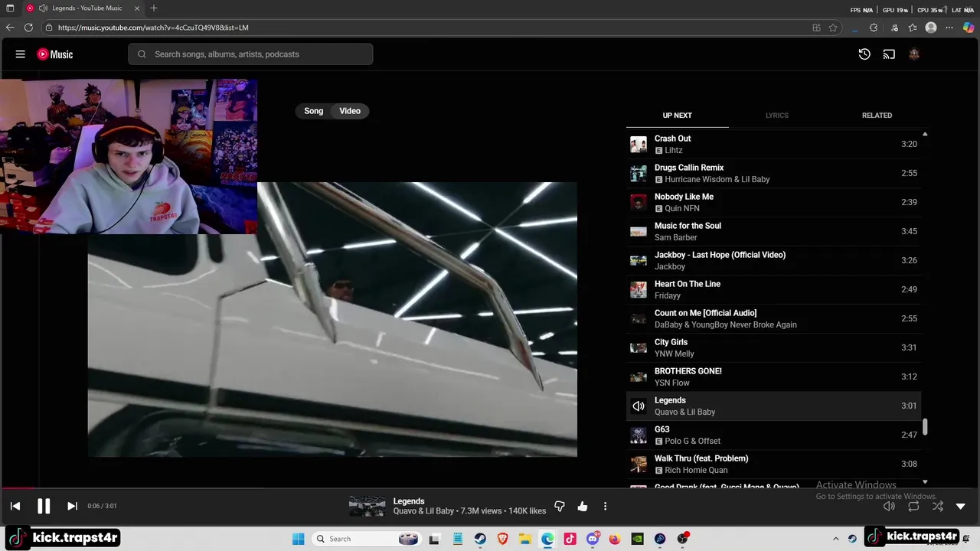Open the history clock icon
The width and height of the screenshot is (980, 551).
click(x=864, y=54)
